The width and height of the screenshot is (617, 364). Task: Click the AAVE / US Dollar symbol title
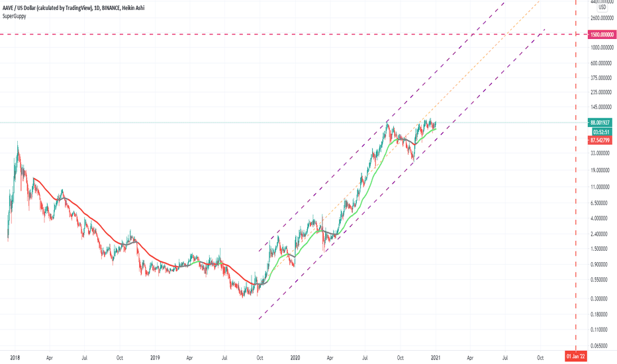[73, 7]
